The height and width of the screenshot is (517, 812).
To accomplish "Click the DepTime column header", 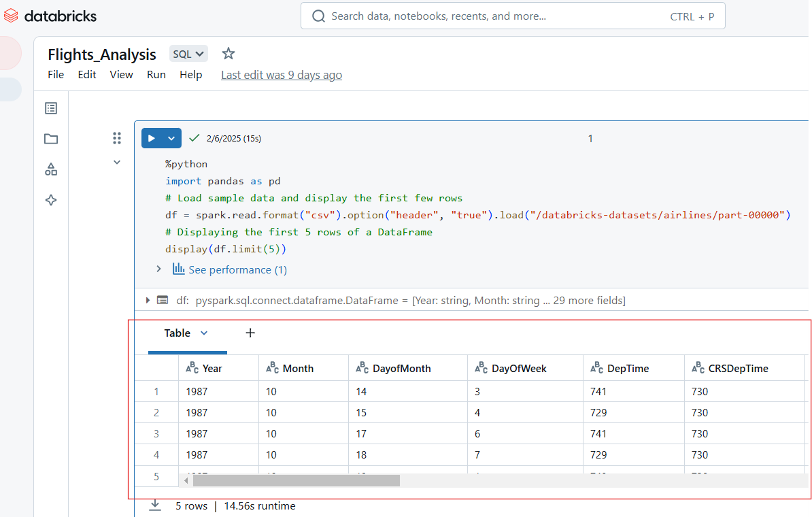I will tap(634, 368).
